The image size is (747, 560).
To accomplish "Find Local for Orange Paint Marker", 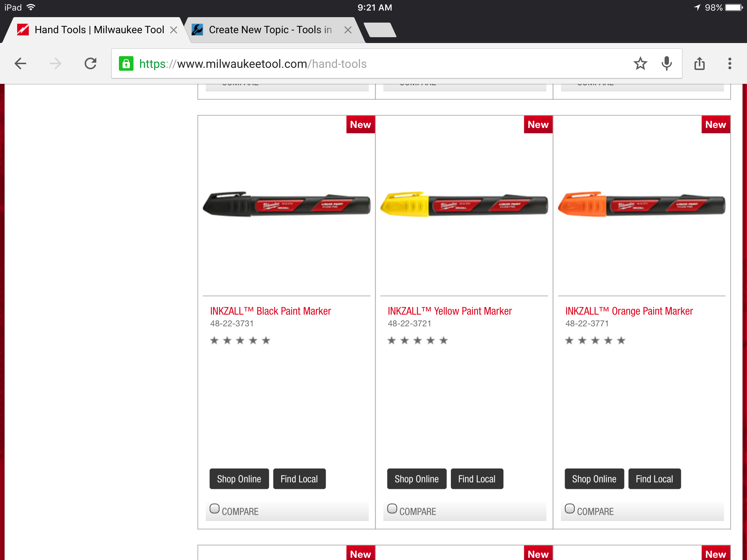I will coord(654,479).
